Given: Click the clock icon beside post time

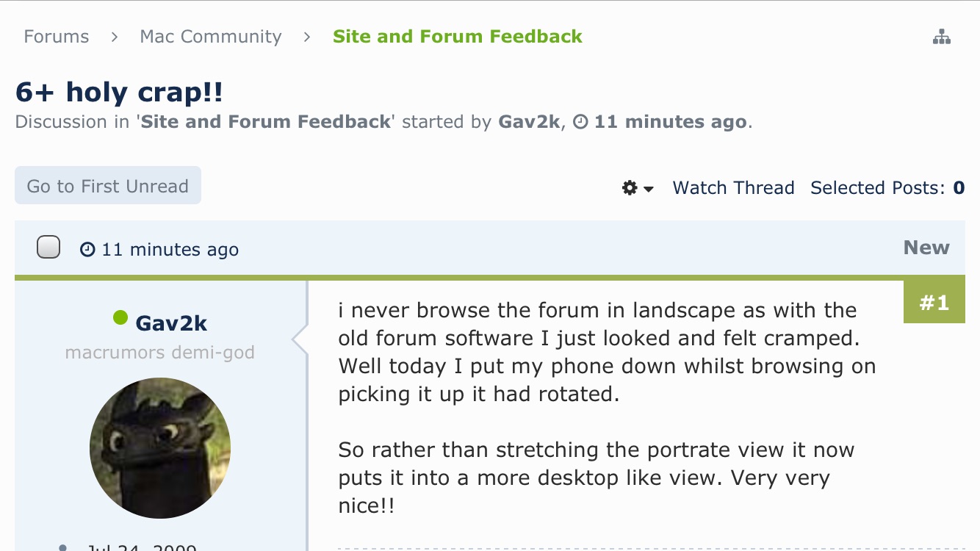Looking at the screenshot, I should [87, 250].
